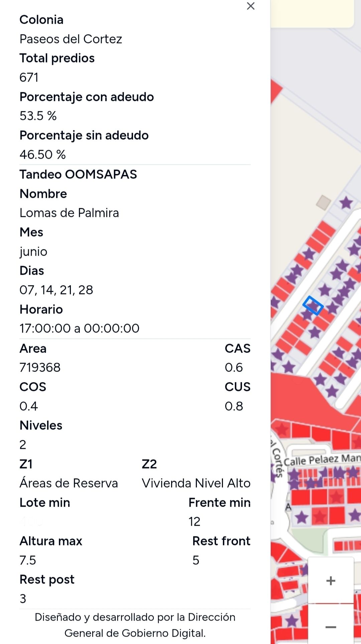Click the red star parcel in top-left red block
361x644 pixels.
point(282,429)
